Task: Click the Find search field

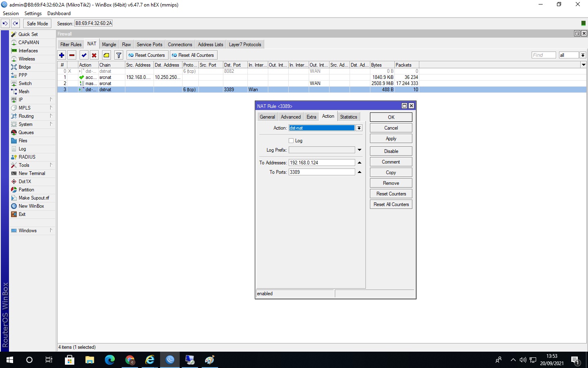Action: tap(543, 55)
